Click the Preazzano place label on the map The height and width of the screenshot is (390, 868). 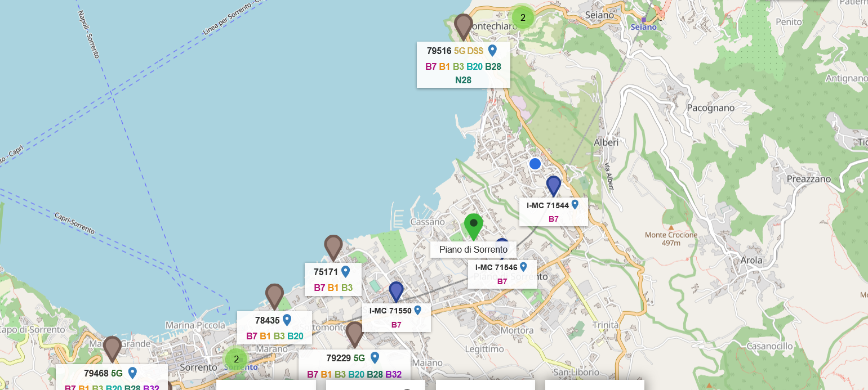point(809,179)
